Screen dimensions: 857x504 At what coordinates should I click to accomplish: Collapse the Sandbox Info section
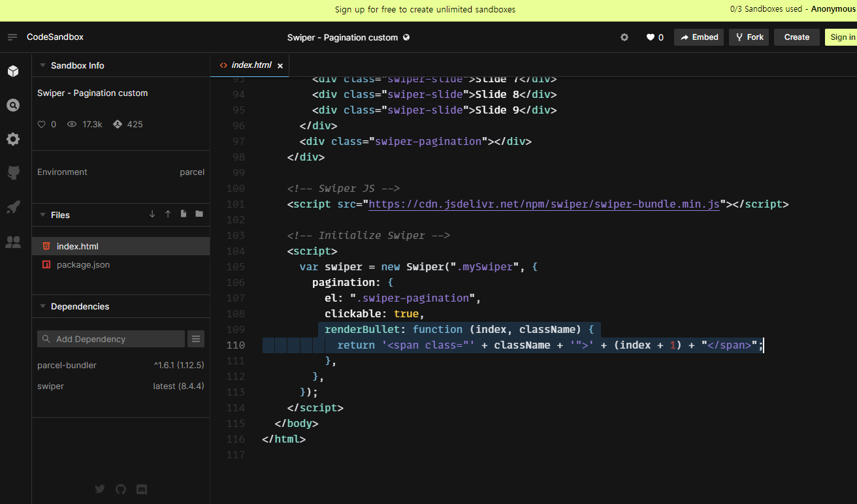pos(43,65)
